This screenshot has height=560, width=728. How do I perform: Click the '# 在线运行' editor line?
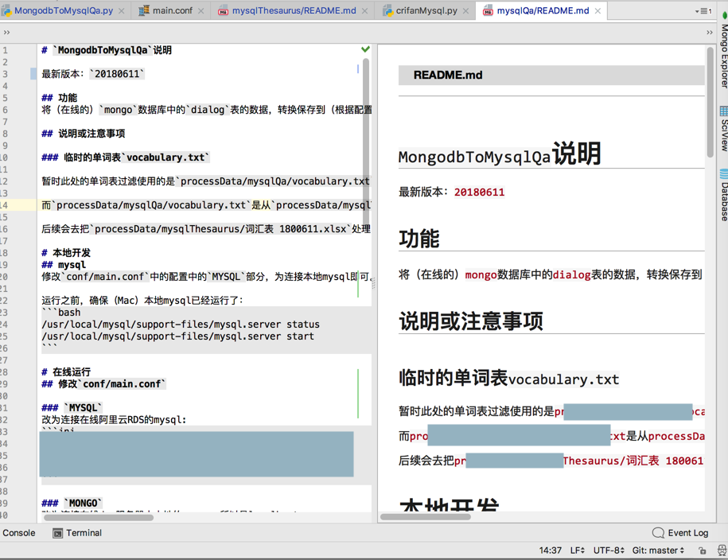pos(66,372)
